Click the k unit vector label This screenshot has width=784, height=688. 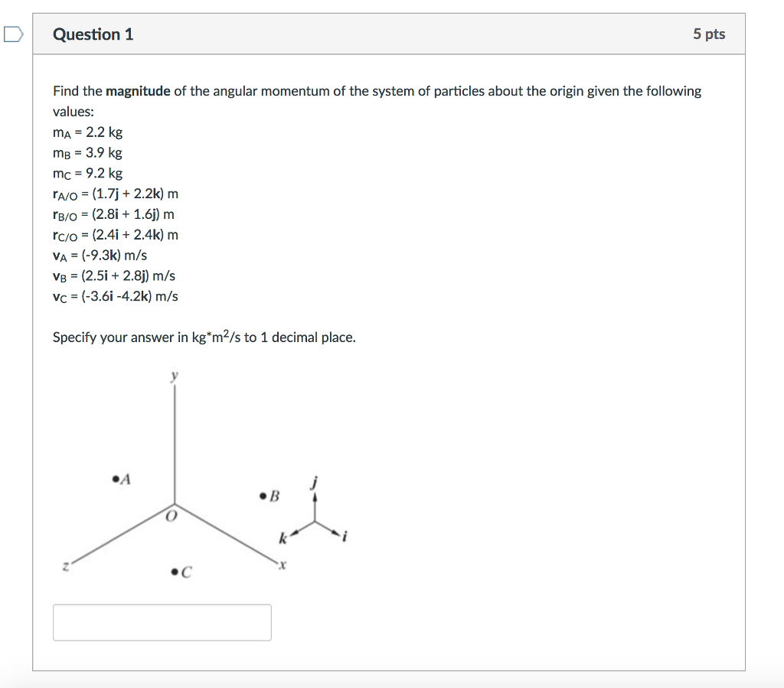283,540
